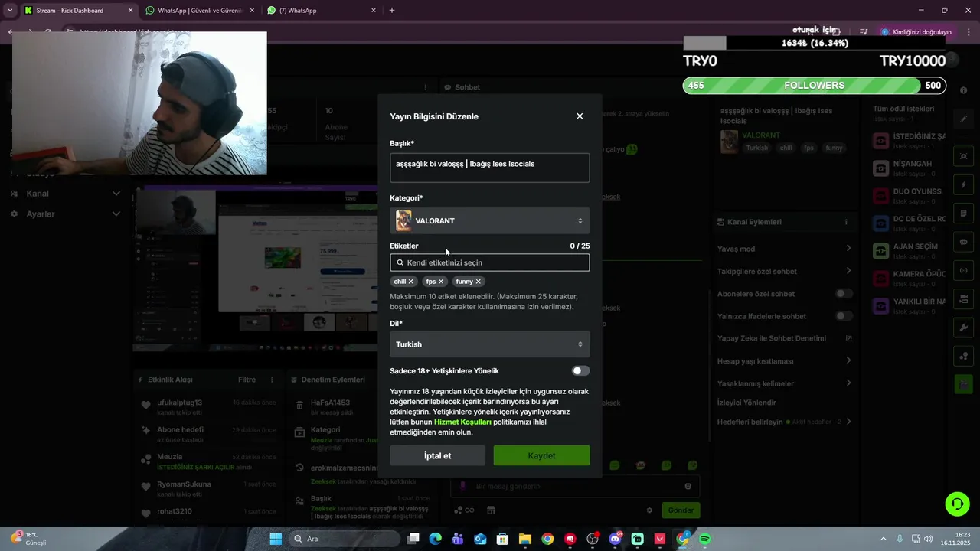Viewport: 980px width, 551px height.
Task: Open Windows Start menu
Action: tap(276, 539)
